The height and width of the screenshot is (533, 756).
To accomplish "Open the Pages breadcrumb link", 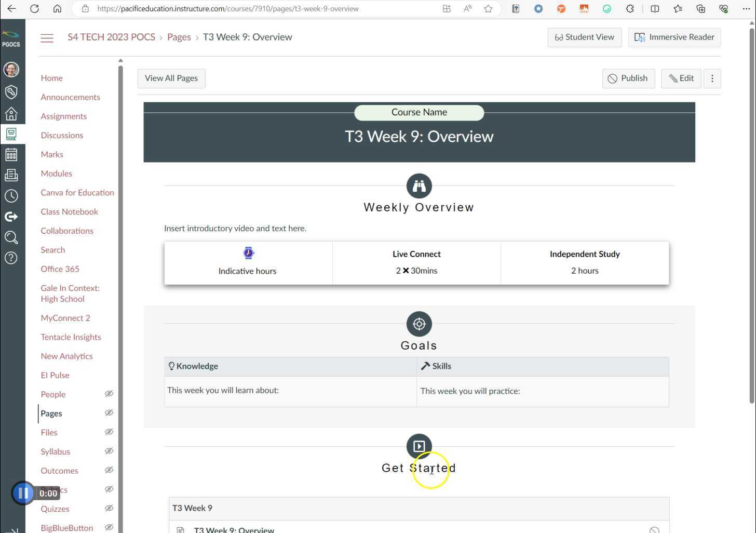I will (x=179, y=37).
